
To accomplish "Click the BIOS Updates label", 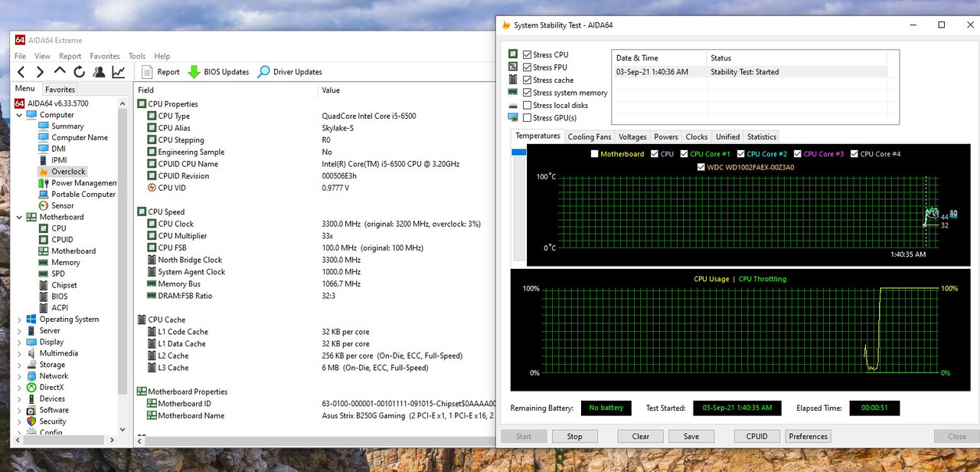I will tap(227, 72).
